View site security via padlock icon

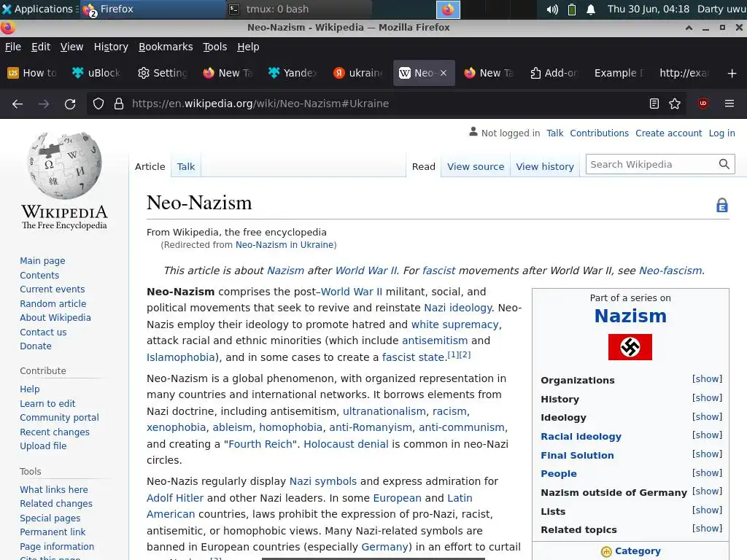(x=119, y=104)
